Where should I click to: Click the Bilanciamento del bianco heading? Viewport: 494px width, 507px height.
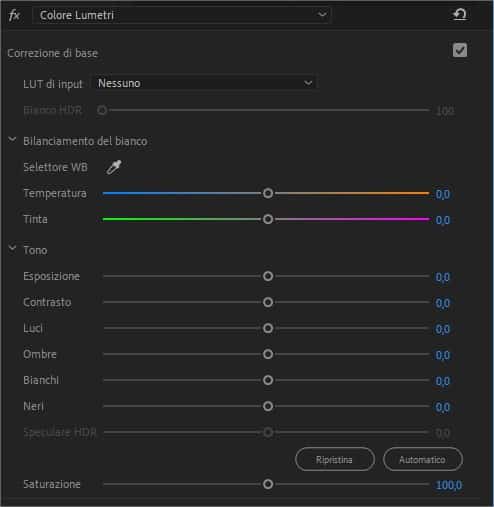click(85, 141)
